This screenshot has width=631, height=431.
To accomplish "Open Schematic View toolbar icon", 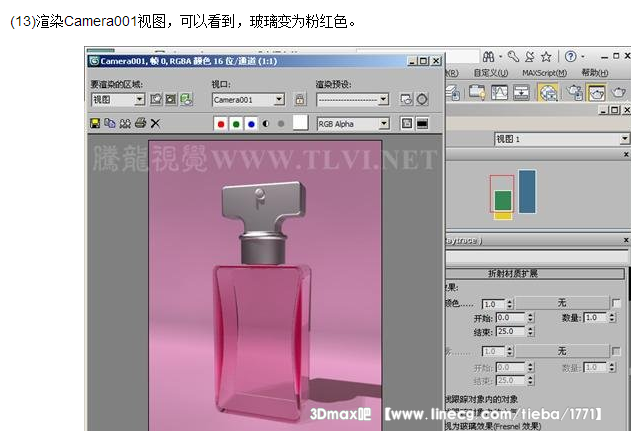I will pyautogui.click(x=521, y=93).
